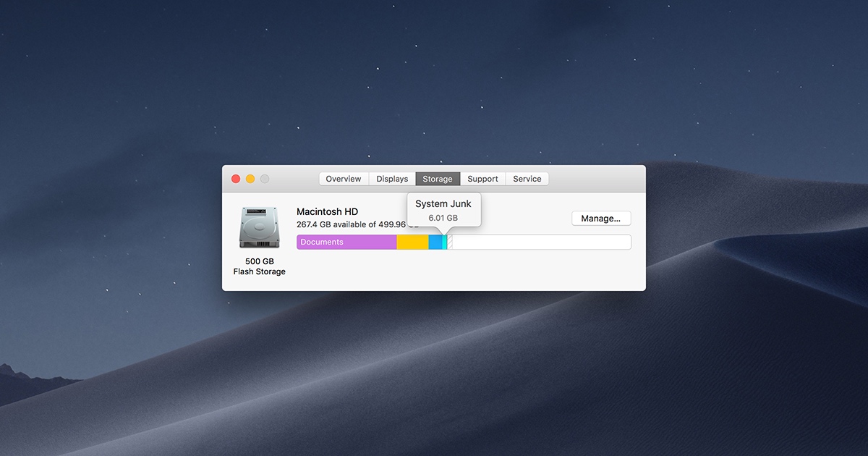
Task: Switch to the Overview tab
Action: (x=343, y=178)
